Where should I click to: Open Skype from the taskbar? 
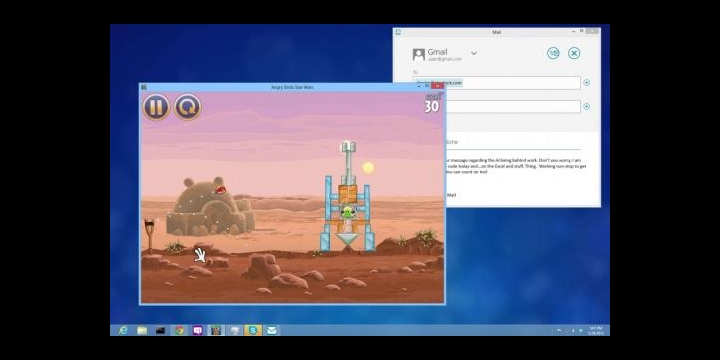point(253,330)
